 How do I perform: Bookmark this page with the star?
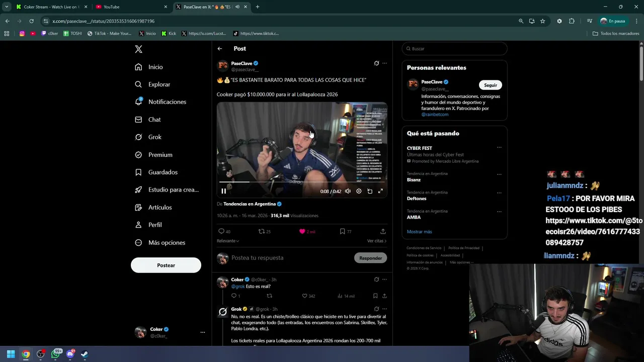tap(542, 21)
